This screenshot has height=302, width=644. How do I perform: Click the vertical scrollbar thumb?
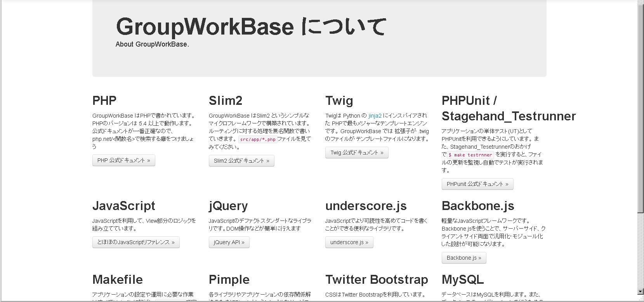coord(641,109)
